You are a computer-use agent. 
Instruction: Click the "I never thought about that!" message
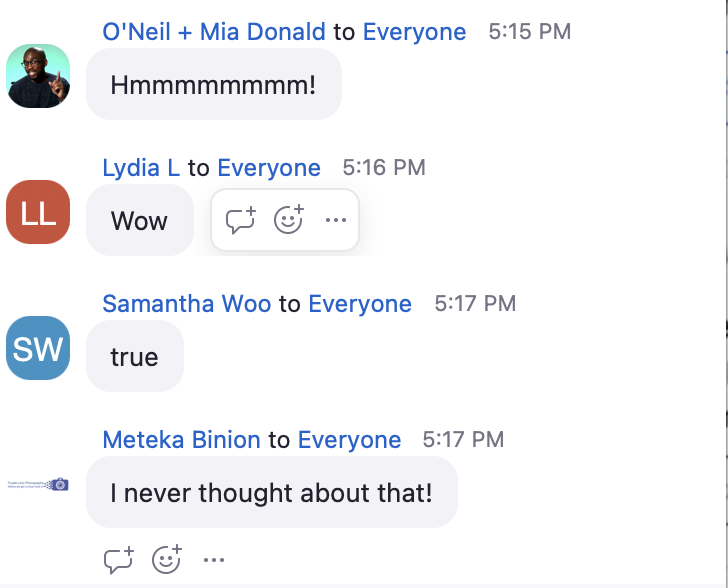pos(271,492)
